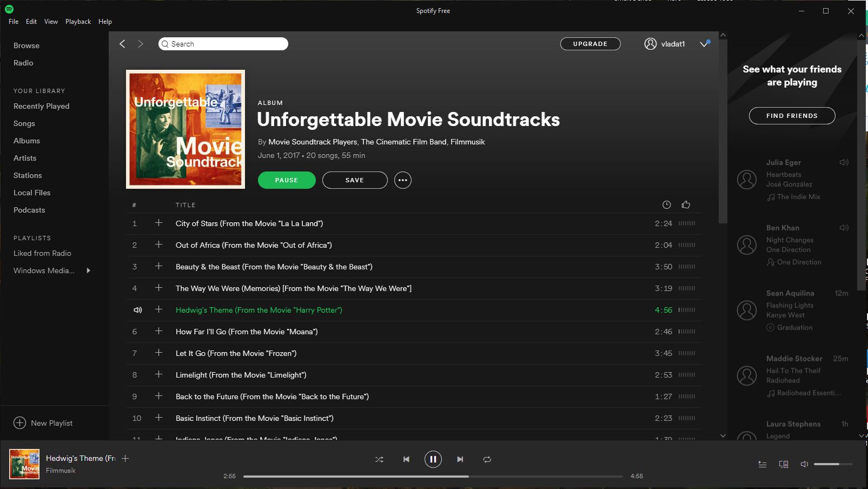The height and width of the screenshot is (489, 868).
Task: Sort tracks by the popularity thumbs-up icon
Action: [686, 204]
